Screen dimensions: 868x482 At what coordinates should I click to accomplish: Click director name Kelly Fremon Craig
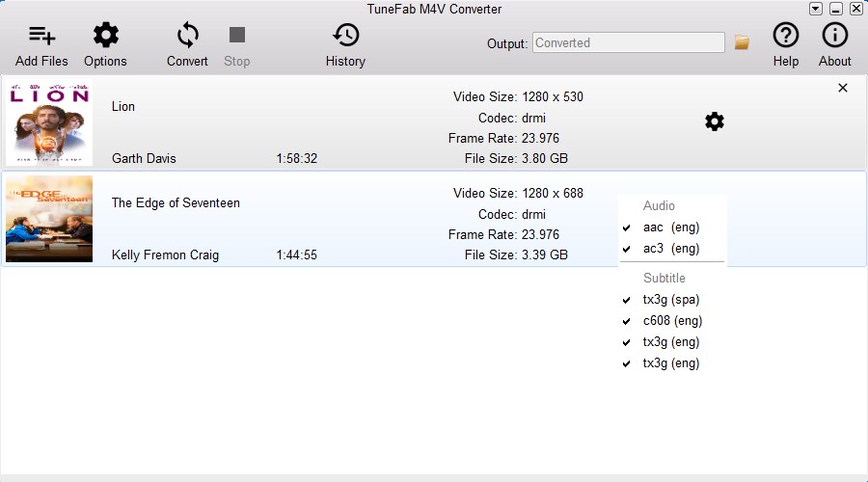tap(165, 255)
